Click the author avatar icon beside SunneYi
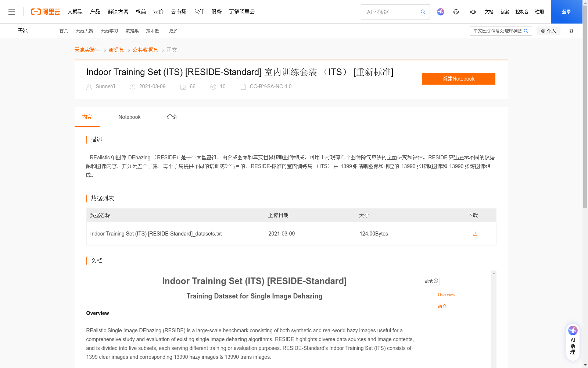Screen dimensions: 588x368 [89, 87]
